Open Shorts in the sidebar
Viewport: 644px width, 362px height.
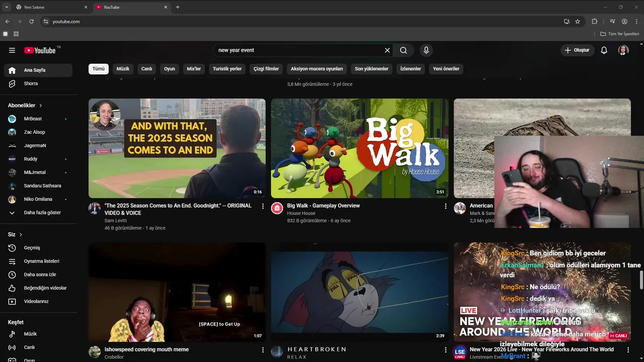38,83
